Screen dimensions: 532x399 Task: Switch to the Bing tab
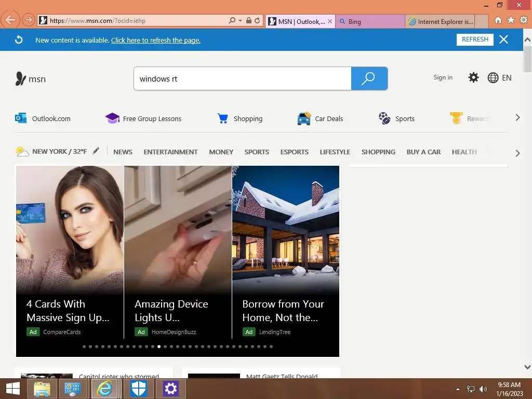click(370, 22)
